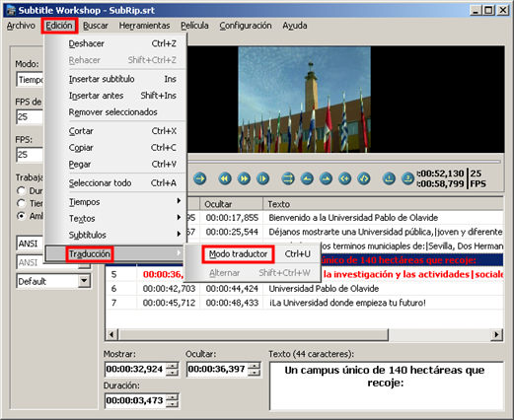The height and width of the screenshot is (420, 514).
Task: Choose Insertar antes menu entry
Action: (115, 96)
